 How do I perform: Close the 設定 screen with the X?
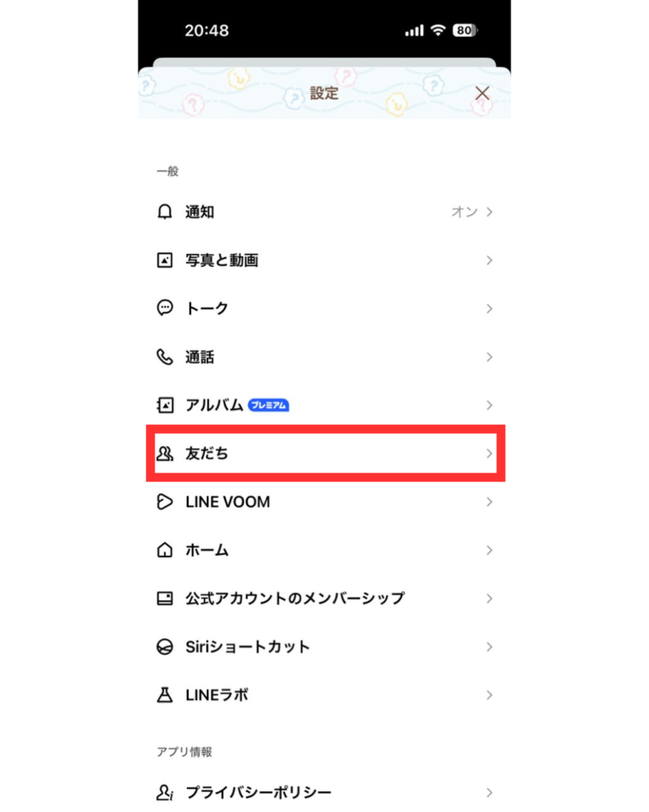point(483,94)
